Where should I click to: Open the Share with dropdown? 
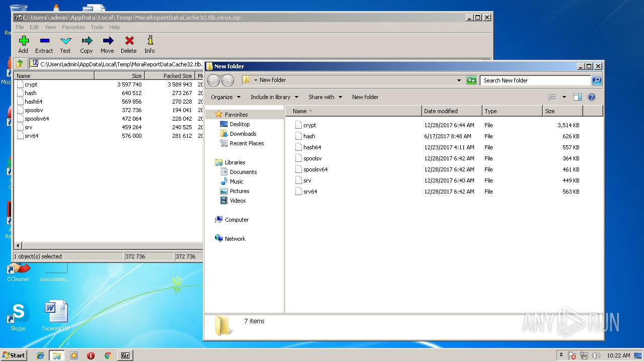pyautogui.click(x=325, y=97)
